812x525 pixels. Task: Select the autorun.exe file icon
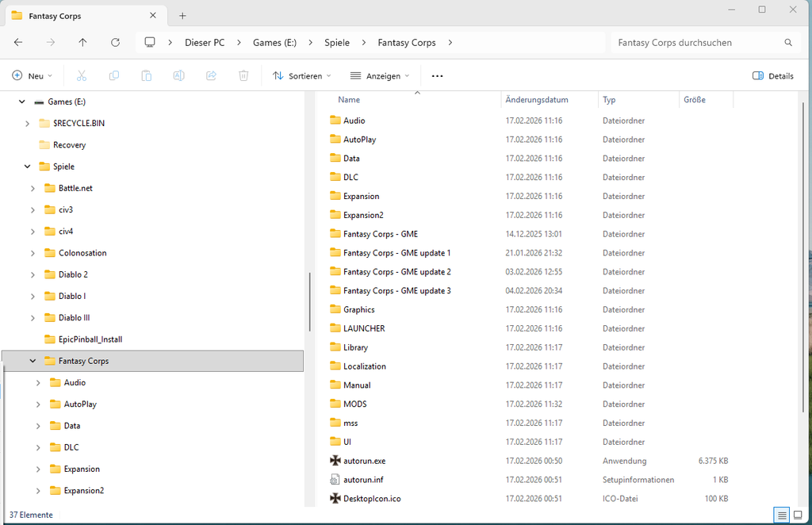[335, 460]
